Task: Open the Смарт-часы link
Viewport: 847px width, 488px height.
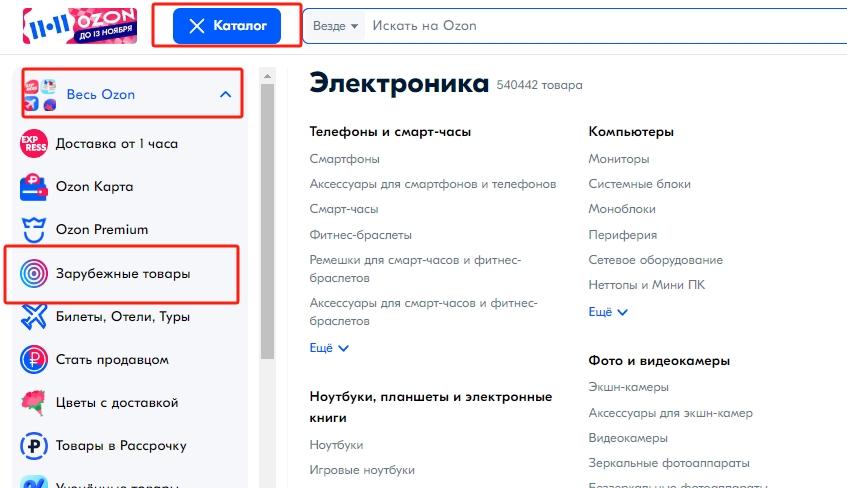Action: click(344, 209)
